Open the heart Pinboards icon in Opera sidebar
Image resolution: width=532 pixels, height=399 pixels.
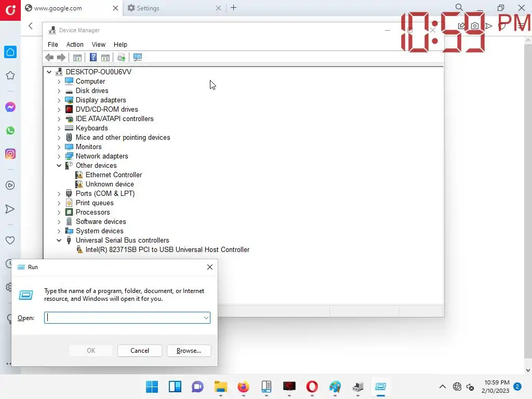pos(10,240)
